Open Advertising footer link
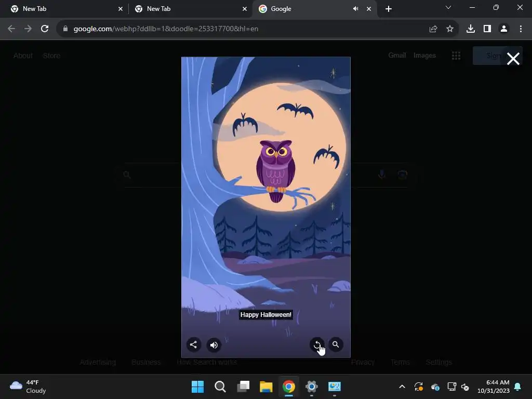The height and width of the screenshot is (399, 532). pos(98,362)
